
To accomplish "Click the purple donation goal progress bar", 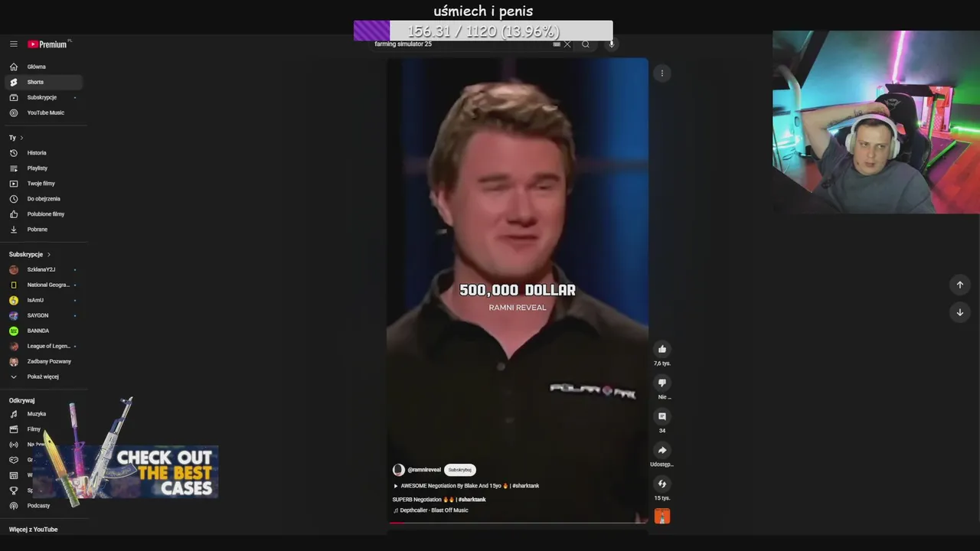I will tap(483, 31).
